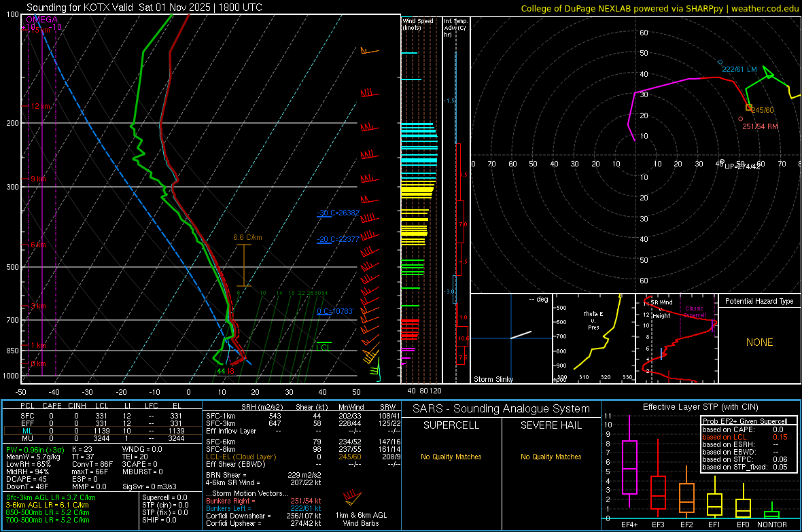Click the '1km & 6km AGL Wind Barbs' caption
The height and width of the screenshot is (532, 802).
[x=361, y=519]
